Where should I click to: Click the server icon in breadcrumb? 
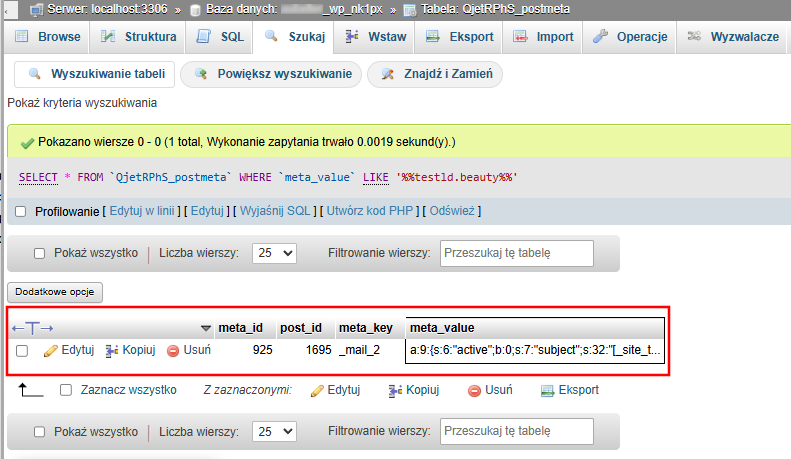pos(36,10)
